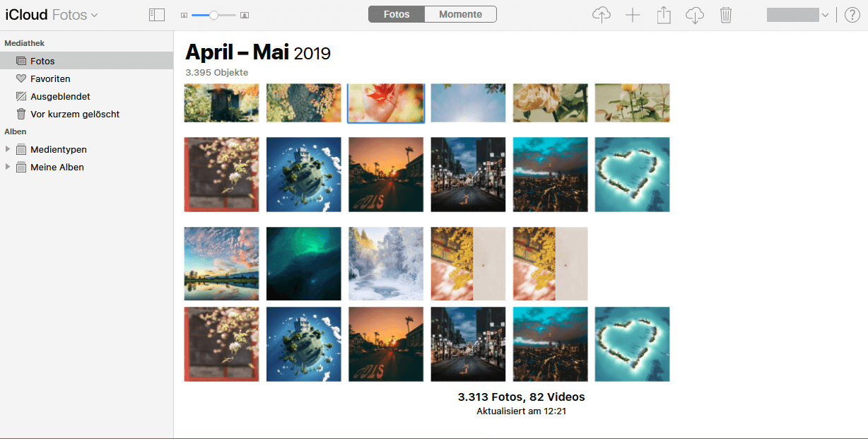
Task: Adjust the thumbnail size slider
Action: [213, 15]
